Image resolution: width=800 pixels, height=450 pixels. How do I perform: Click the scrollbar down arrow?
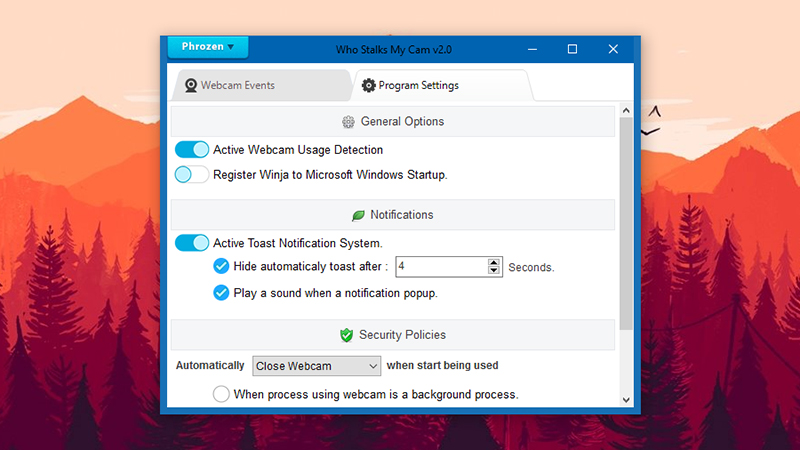coord(626,400)
